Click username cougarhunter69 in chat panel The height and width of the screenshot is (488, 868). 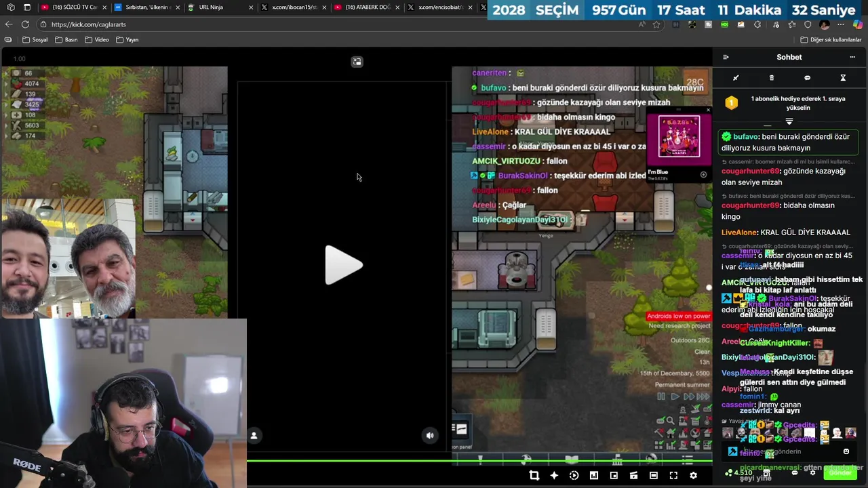(x=751, y=171)
